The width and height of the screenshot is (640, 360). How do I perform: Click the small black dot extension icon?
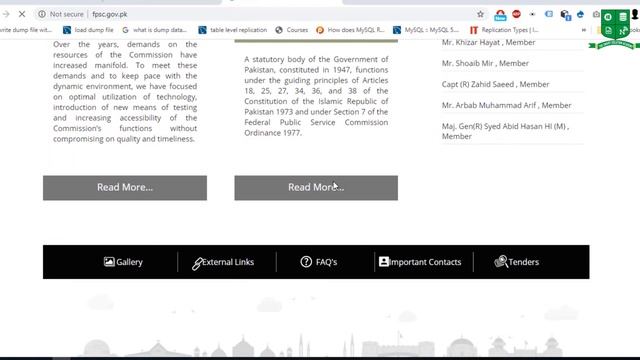coord(532,14)
